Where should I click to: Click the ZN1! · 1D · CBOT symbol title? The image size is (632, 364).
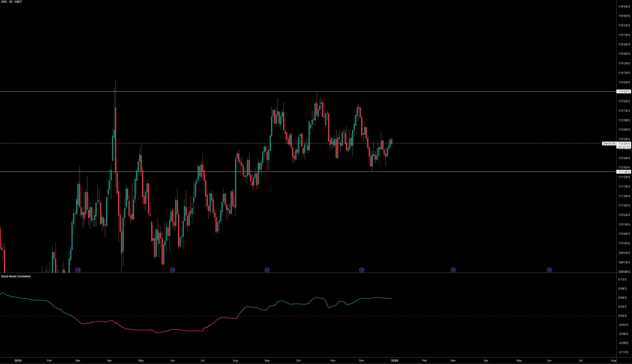(x=12, y=2)
